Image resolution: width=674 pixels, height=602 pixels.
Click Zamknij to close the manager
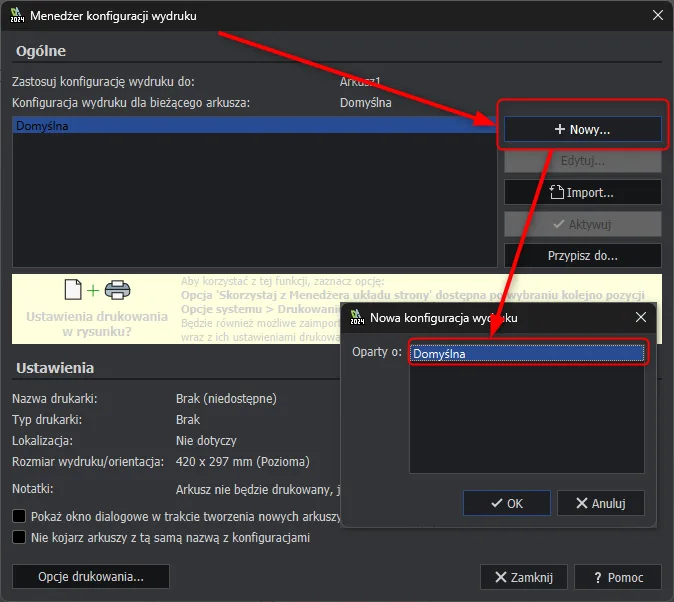pyautogui.click(x=524, y=577)
